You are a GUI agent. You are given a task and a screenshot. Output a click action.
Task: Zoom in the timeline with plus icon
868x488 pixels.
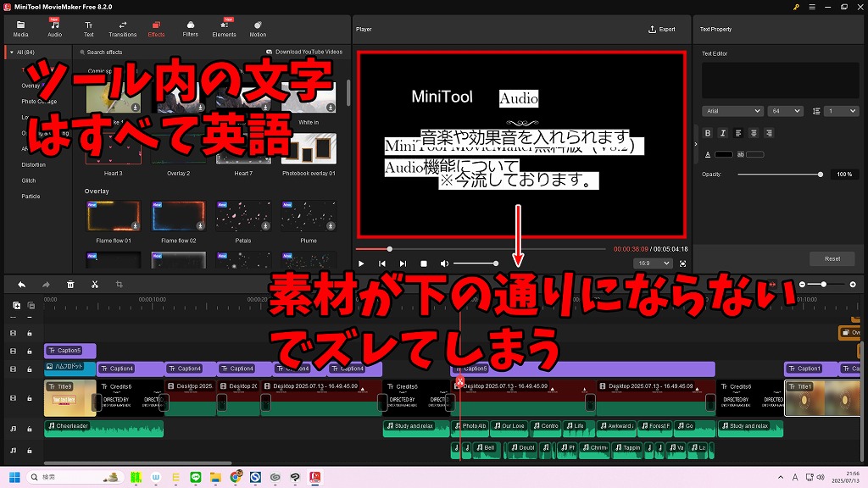click(853, 285)
